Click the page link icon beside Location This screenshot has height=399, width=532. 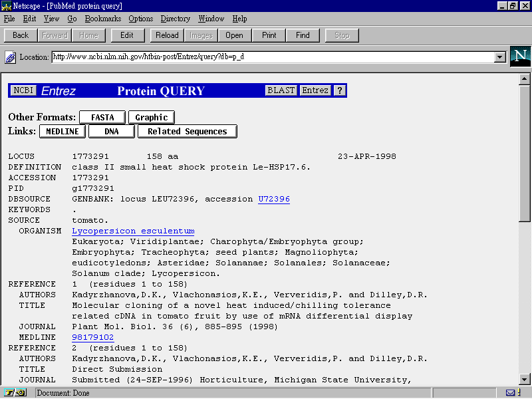[x=11, y=57]
